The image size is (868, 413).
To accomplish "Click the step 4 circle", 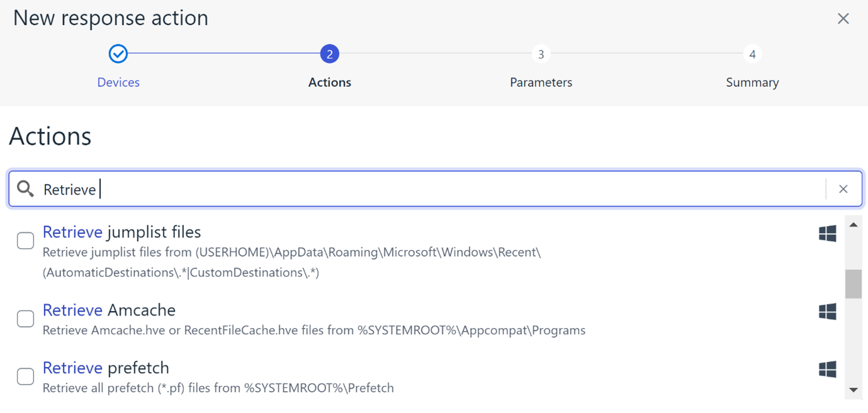I will click(x=752, y=54).
